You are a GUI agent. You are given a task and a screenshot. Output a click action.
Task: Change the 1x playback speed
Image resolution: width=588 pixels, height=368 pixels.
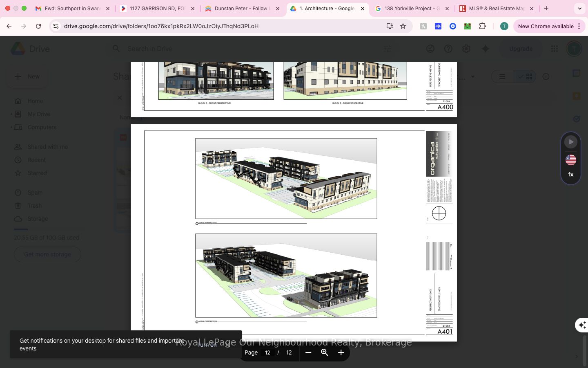[571, 175]
